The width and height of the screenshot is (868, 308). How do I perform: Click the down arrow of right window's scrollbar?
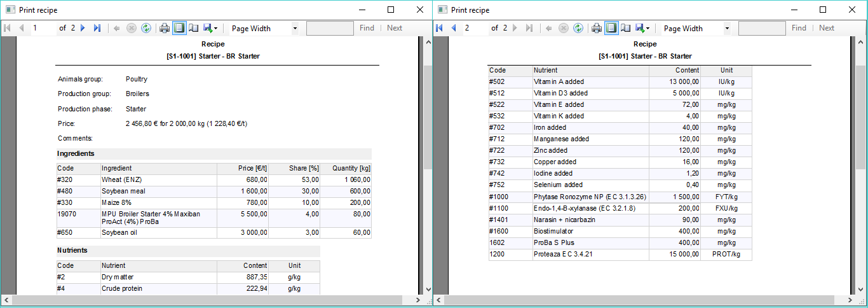click(x=860, y=290)
